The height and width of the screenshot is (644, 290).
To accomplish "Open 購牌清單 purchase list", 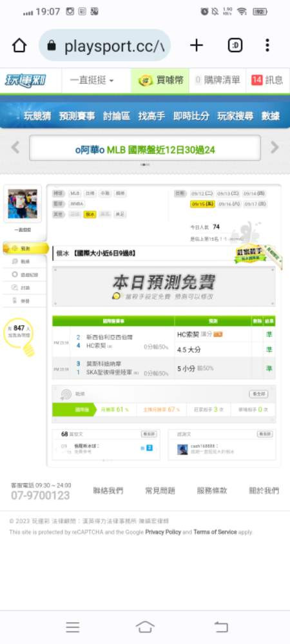I will [x=218, y=80].
